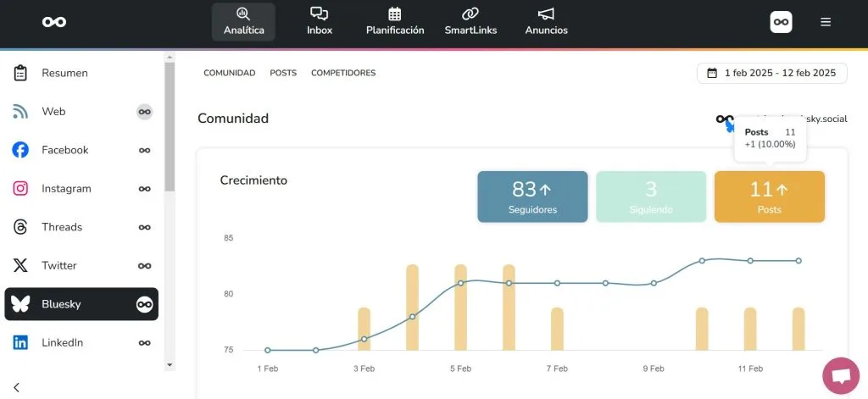
Task: Click the Metricool logo at top left
Action: coord(54,22)
